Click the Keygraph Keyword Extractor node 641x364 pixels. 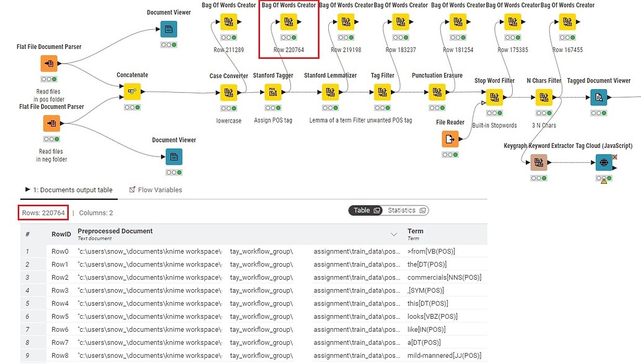click(538, 162)
